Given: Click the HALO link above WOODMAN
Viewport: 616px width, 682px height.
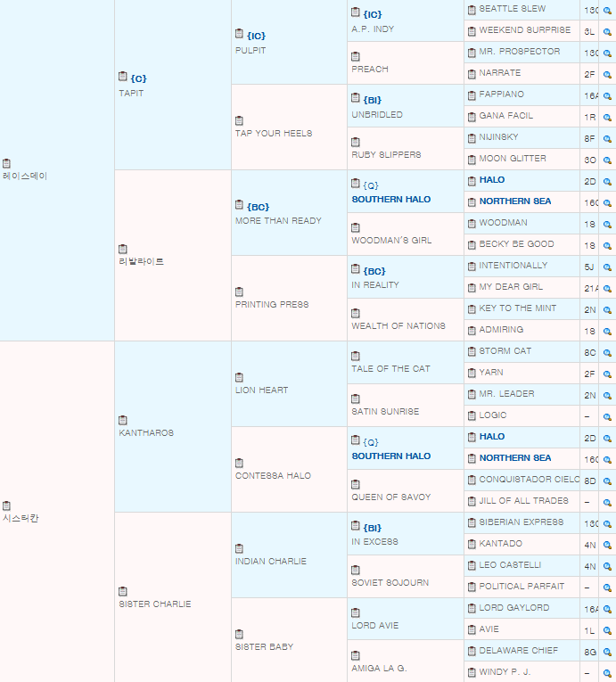Looking at the screenshot, I should (492, 179).
